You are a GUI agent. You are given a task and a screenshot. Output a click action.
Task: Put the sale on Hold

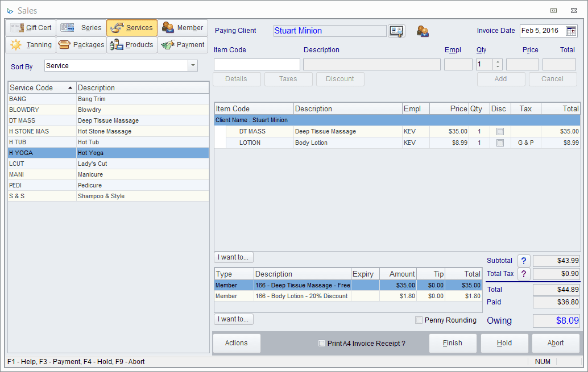pos(504,343)
